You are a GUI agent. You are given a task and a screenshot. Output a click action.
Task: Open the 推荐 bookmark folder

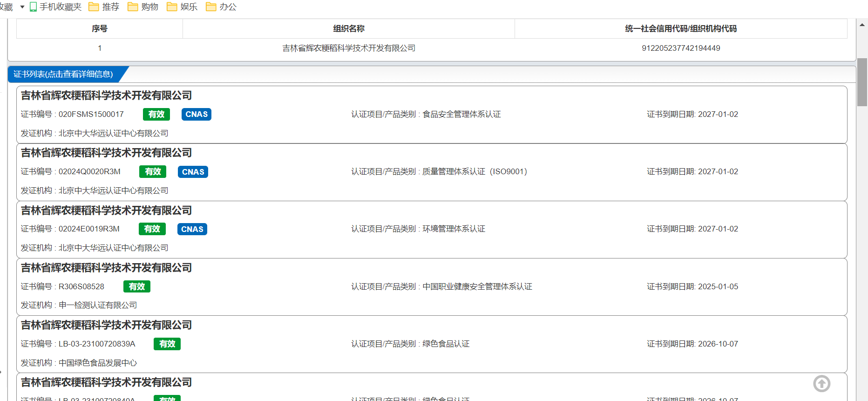104,7
